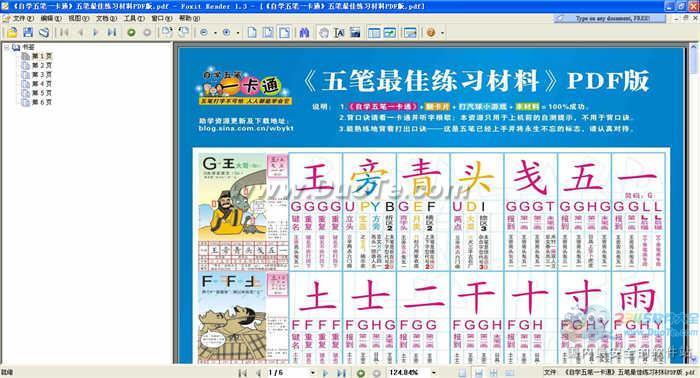Click the document vertical scrollbar
This screenshot has width=700, height=378.
pos(694,203)
